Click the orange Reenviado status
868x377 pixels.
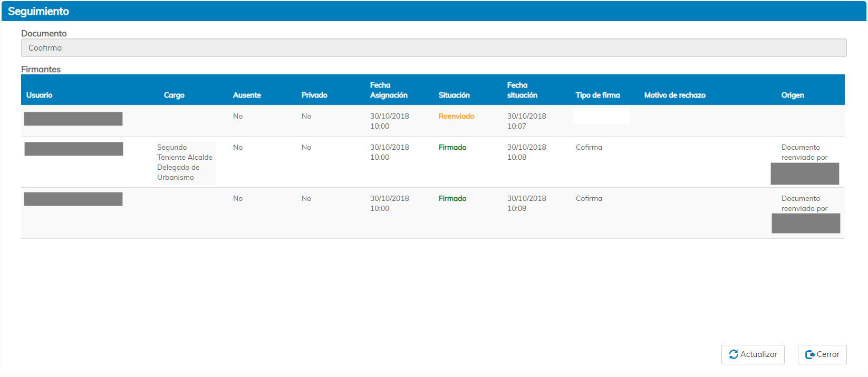(456, 116)
